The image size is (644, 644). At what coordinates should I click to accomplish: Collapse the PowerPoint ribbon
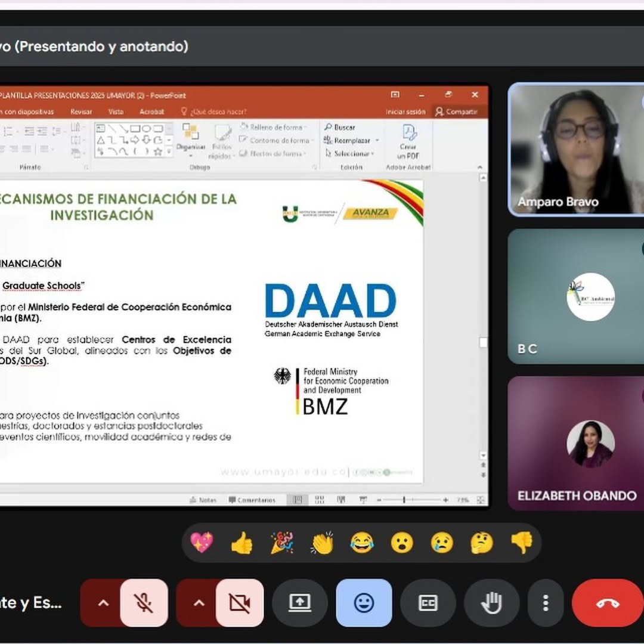pos(479,167)
